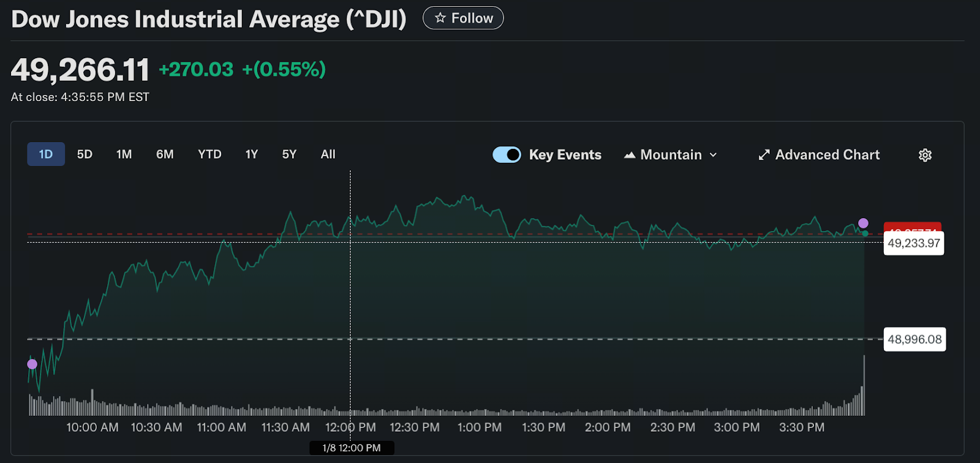Click the mountain icon next to Mountain
The width and height of the screenshot is (980, 463).
point(630,156)
